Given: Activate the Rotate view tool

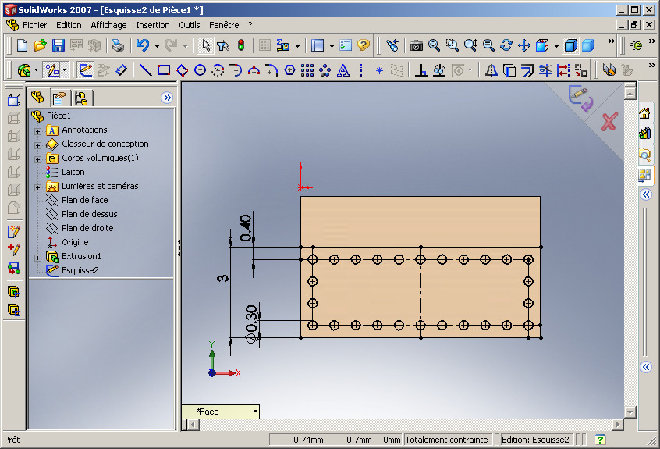Looking at the screenshot, I should [x=506, y=45].
